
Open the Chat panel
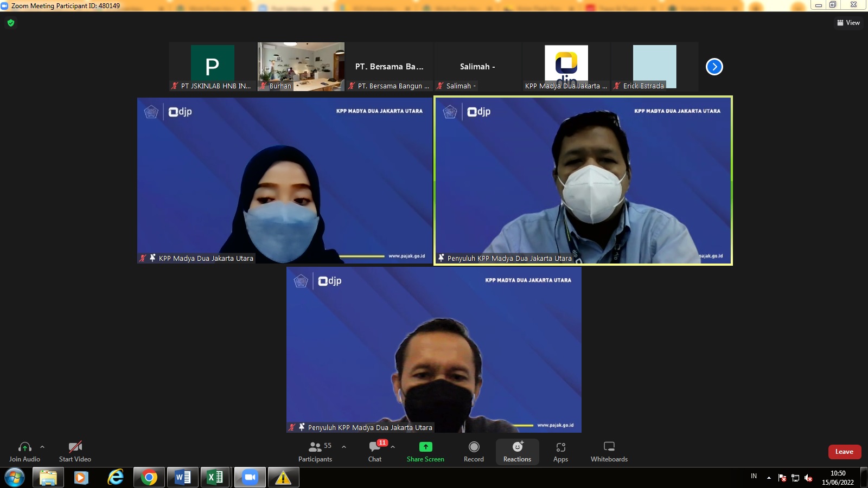[374, 451]
